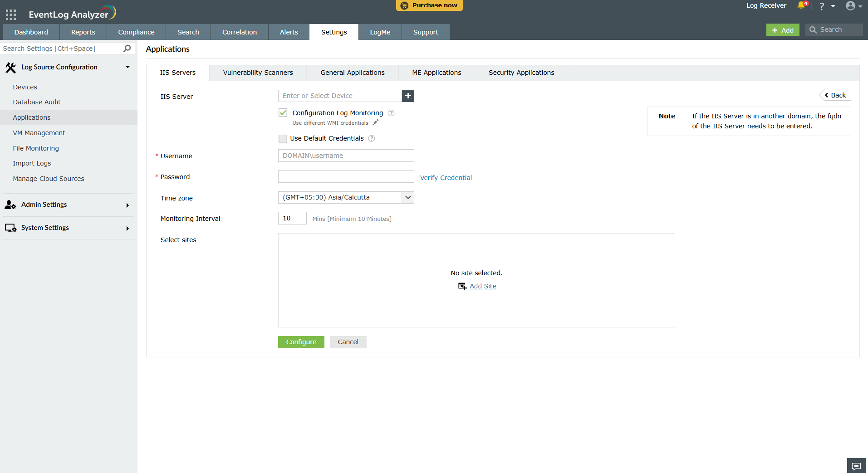
Task: Open Import Logs in the sidebar
Action: coord(32,163)
